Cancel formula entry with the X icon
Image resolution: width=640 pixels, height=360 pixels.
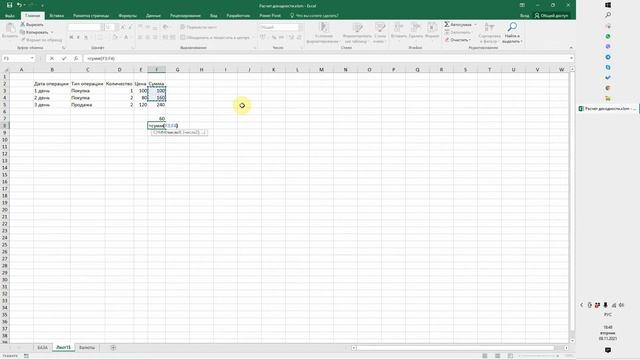click(x=52, y=58)
